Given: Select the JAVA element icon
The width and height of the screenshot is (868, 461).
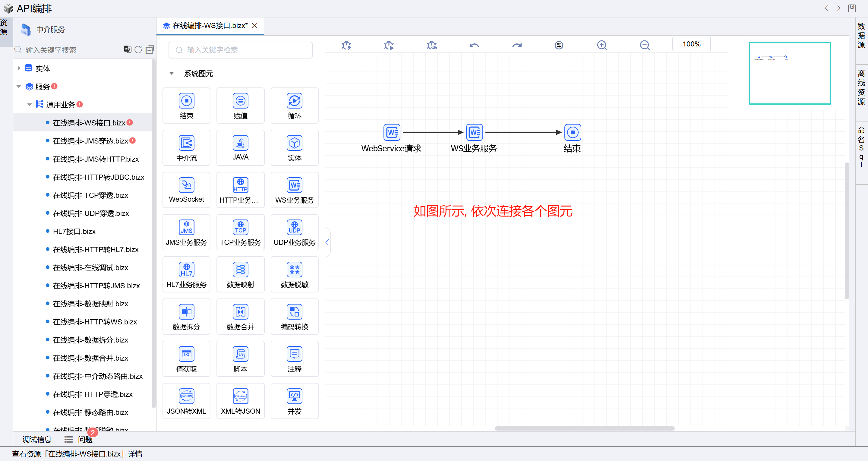Looking at the screenshot, I should 240,143.
